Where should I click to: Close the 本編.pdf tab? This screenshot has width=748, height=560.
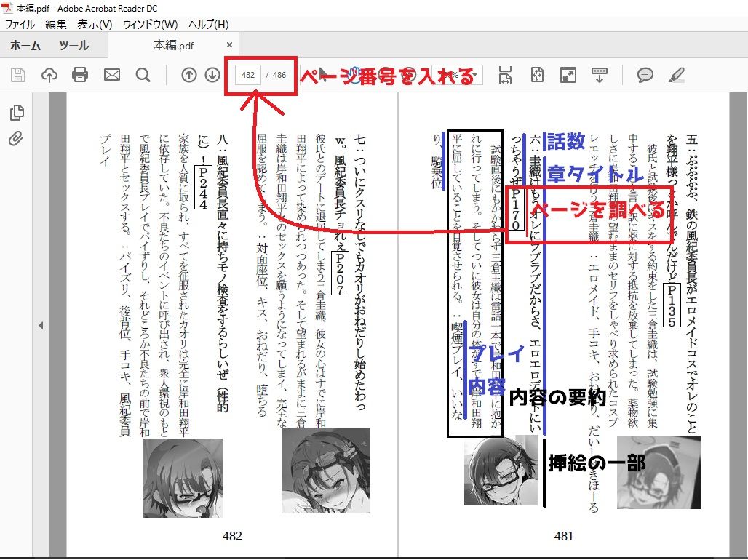coord(229,45)
